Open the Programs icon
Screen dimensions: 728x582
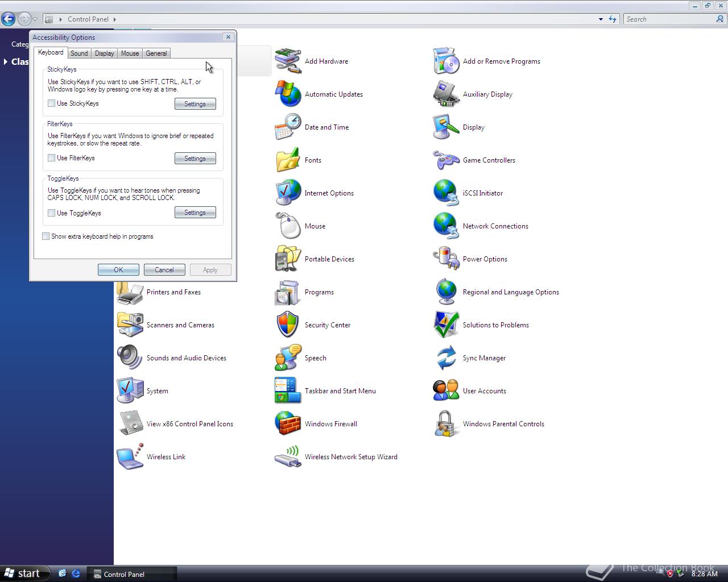[x=288, y=292]
